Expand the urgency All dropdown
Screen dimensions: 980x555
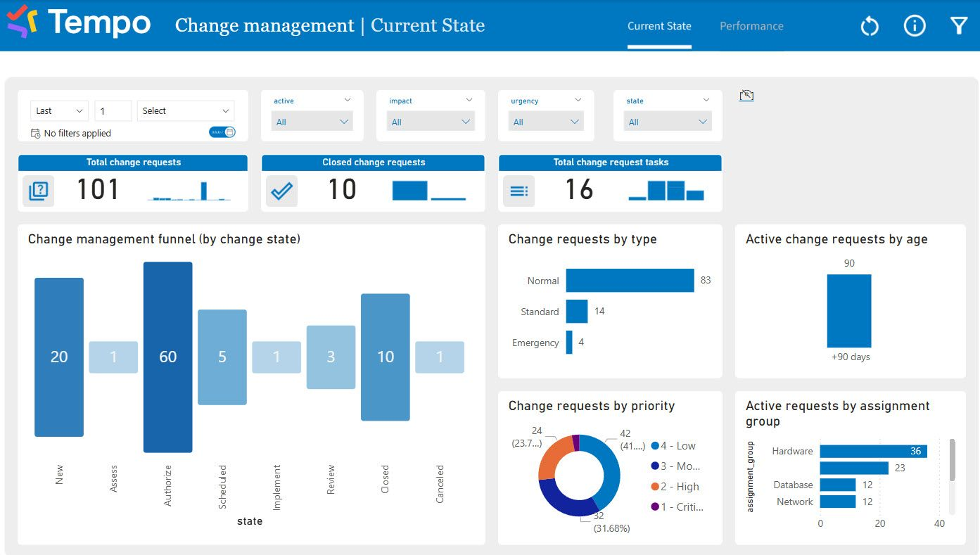pos(546,122)
